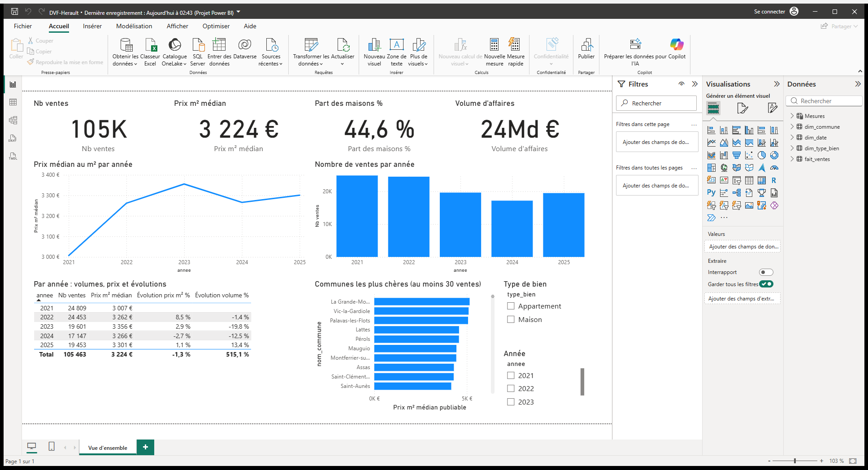Switch to Table view in left sidebar
868x470 pixels.
point(13,102)
